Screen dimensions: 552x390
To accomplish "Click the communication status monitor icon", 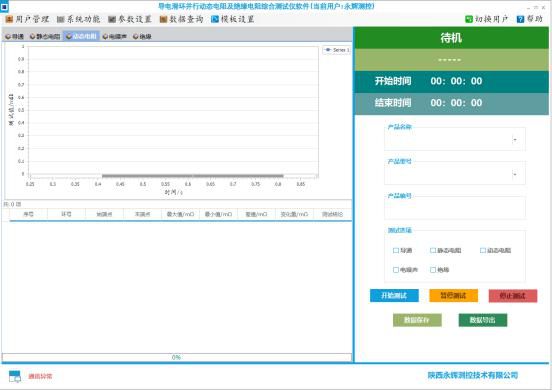I will coord(15,376).
